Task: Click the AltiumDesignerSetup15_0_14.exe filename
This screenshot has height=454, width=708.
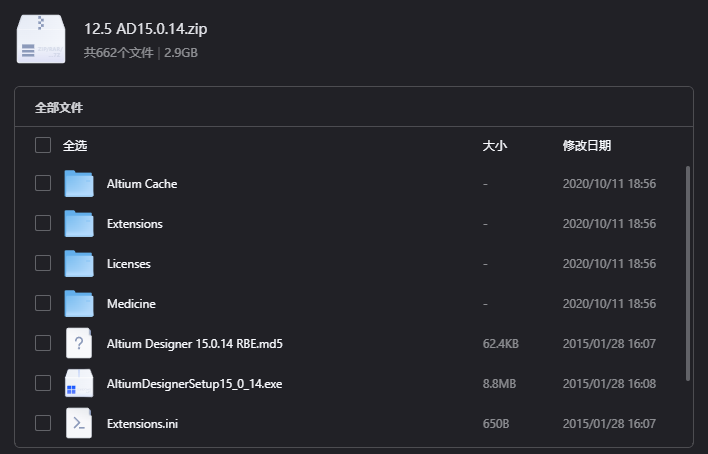Action: [195, 384]
